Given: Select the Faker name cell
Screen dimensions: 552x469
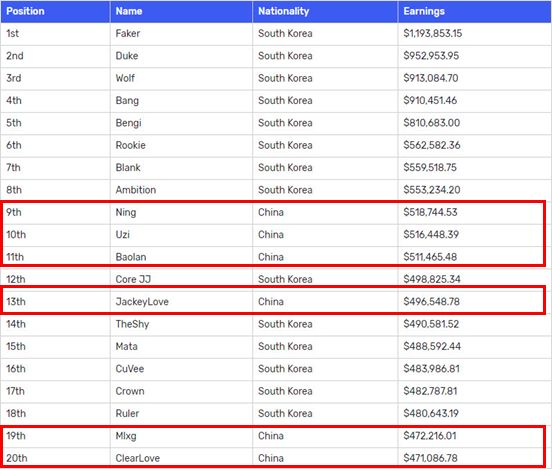Looking at the screenshot, I should [x=128, y=33].
